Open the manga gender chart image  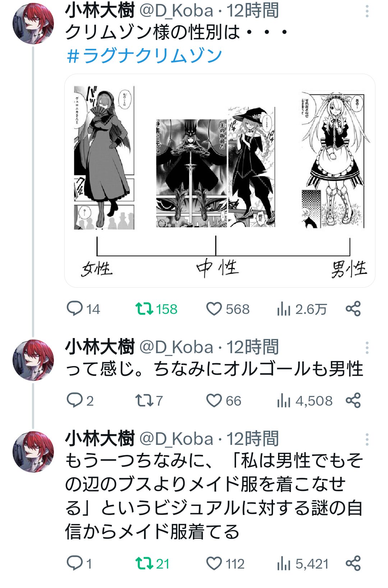pos(220,180)
